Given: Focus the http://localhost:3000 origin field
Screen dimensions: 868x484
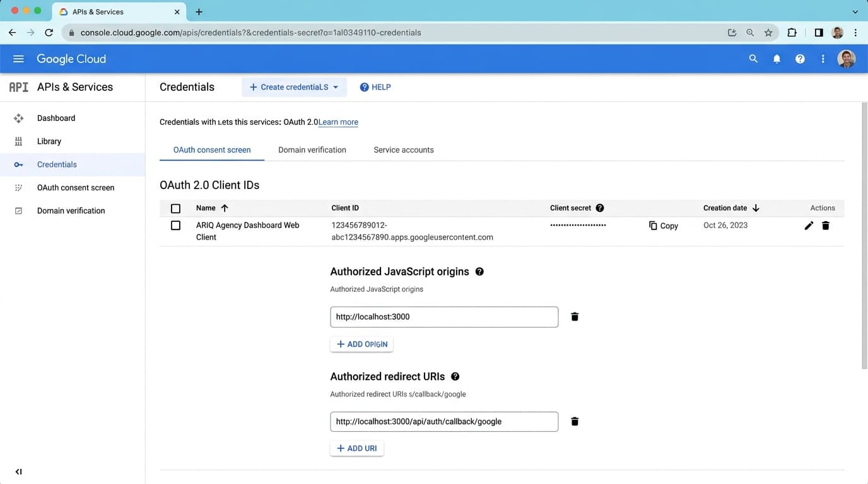Looking at the screenshot, I should (444, 317).
